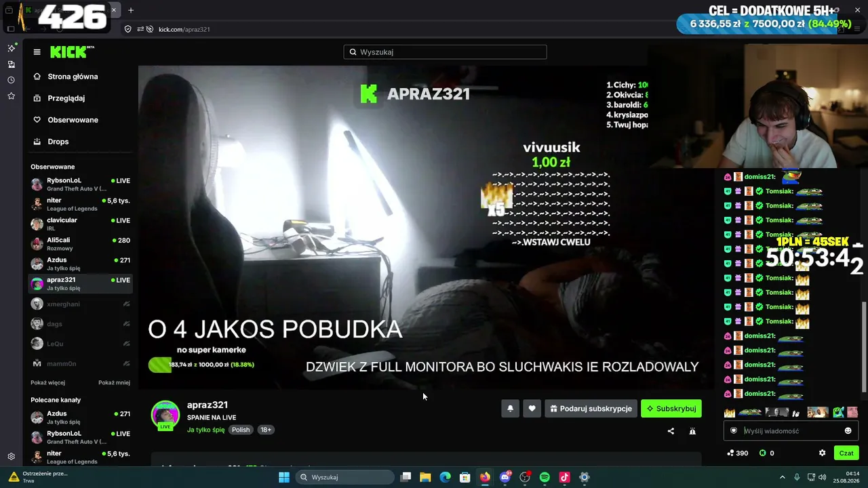Click the green Kicks balance icon

point(762,453)
